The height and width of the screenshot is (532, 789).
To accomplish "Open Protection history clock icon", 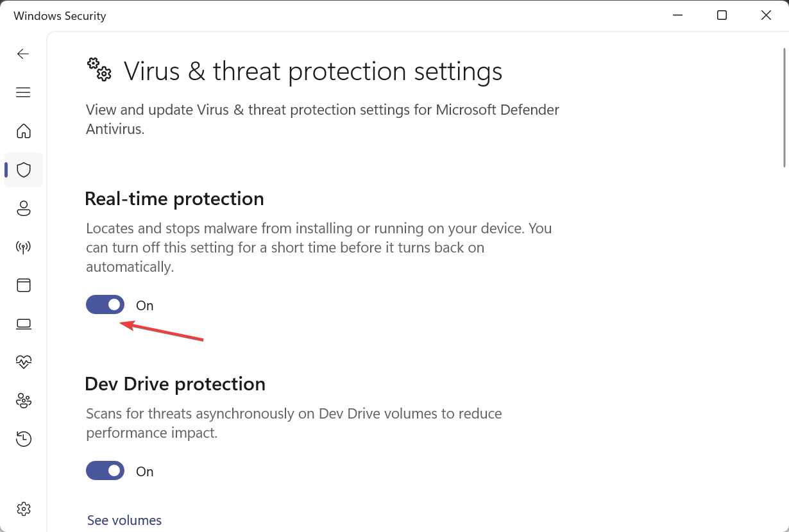I will tap(24, 439).
